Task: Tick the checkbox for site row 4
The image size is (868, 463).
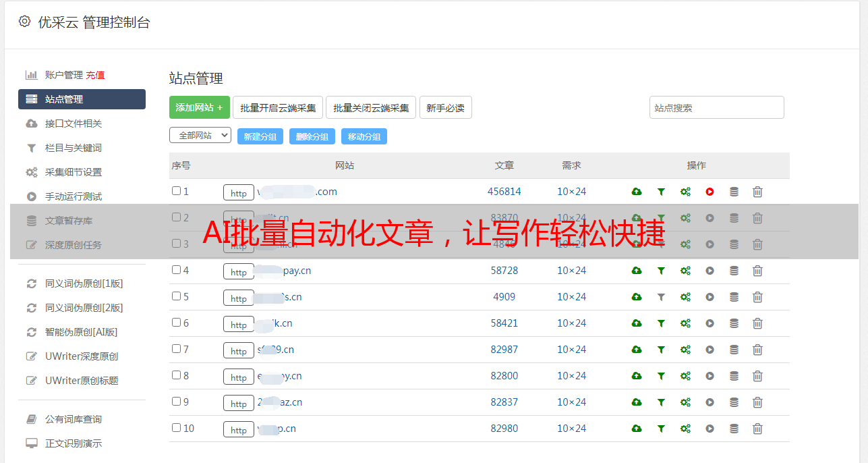Action: coord(176,270)
